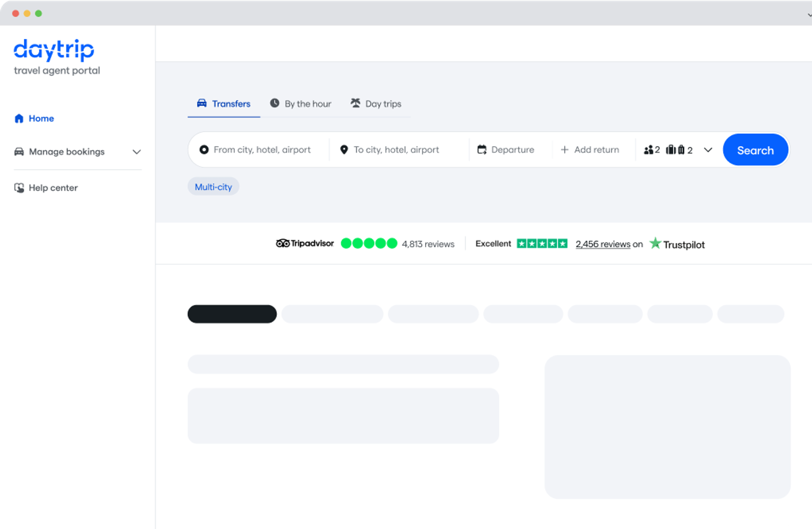Click the Tripadvisor logo

coord(305,243)
